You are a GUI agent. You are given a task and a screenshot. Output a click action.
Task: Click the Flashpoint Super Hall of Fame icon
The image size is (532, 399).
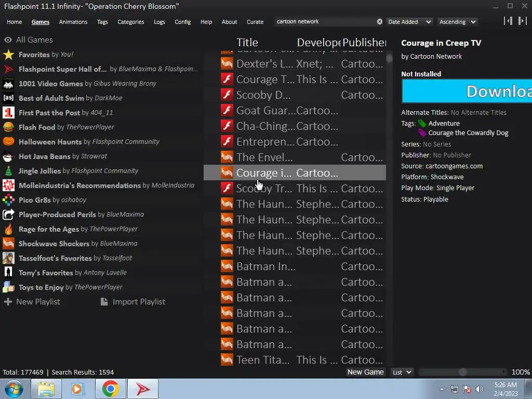tap(8, 69)
